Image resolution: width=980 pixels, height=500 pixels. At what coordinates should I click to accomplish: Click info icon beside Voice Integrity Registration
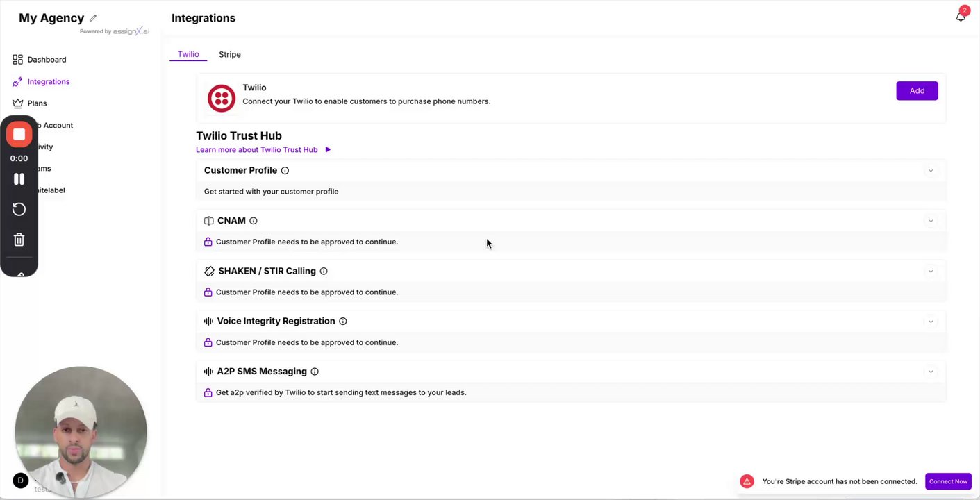(343, 322)
